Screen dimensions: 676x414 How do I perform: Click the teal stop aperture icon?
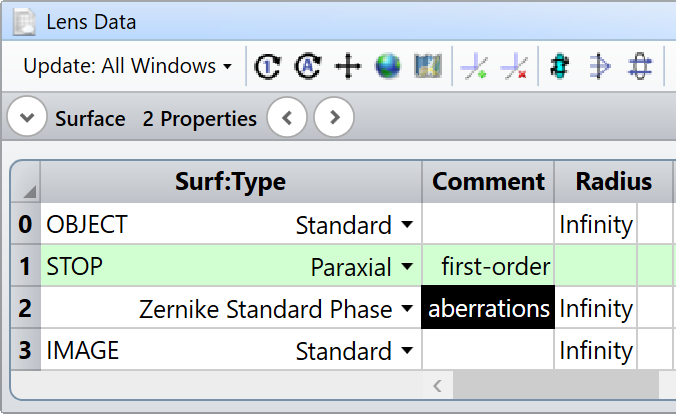560,67
